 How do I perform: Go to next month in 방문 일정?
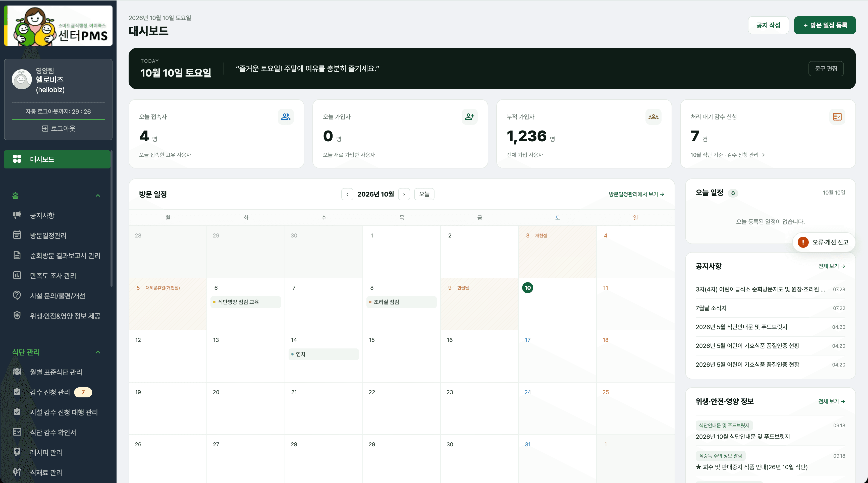[404, 194]
